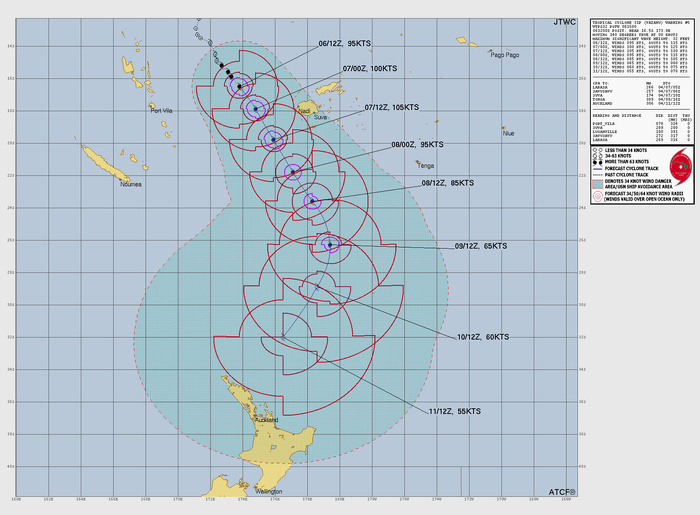
Task: Click the Noumea place label
Action: 131,184
